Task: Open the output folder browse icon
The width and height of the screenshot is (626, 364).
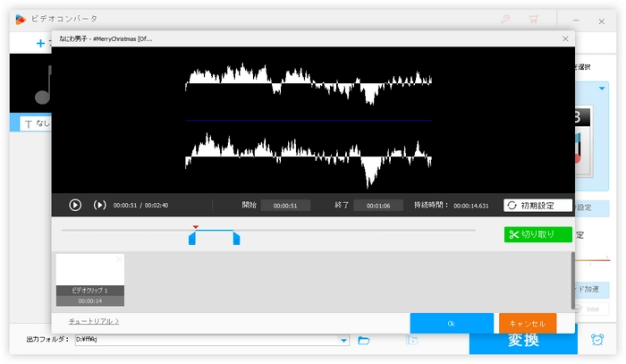Action: coord(364,340)
